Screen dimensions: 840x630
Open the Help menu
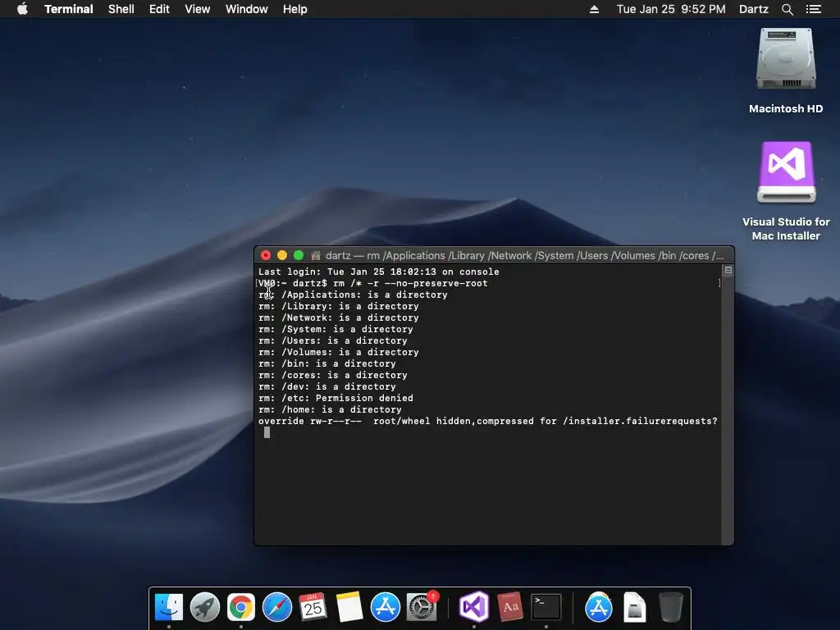(295, 9)
